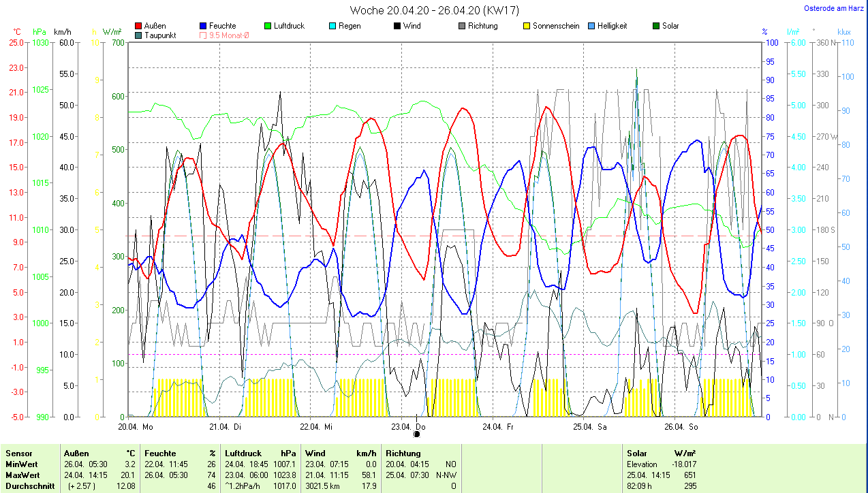Click the dark green Solar legend square
Image resolution: width=868 pixels, height=493 pixels.
point(656,26)
